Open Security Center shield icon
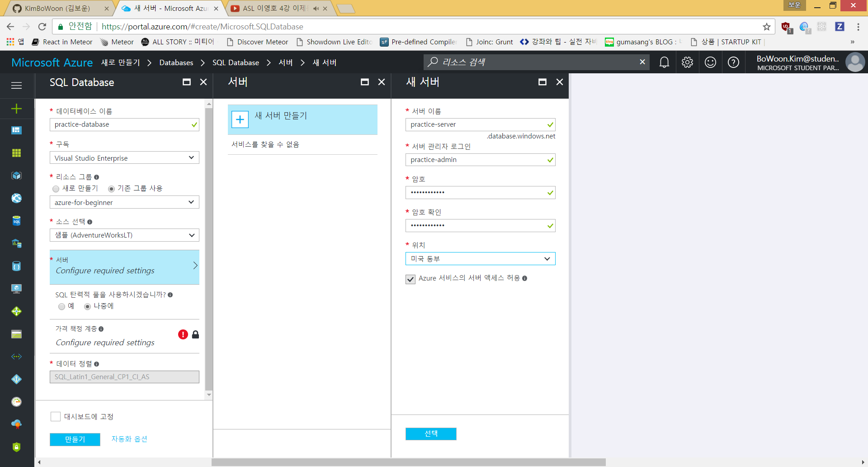Image resolution: width=868 pixels, height=467 pixels. point(17,447)
